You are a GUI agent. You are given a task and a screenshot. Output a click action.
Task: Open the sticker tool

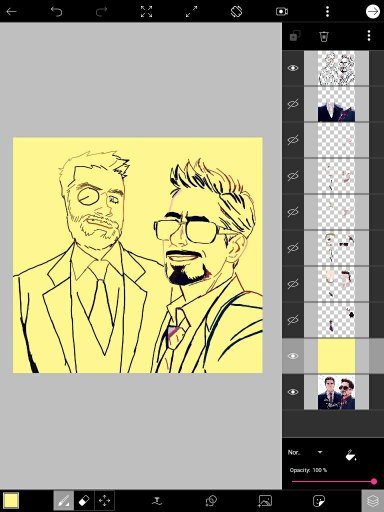pos(319,500)
